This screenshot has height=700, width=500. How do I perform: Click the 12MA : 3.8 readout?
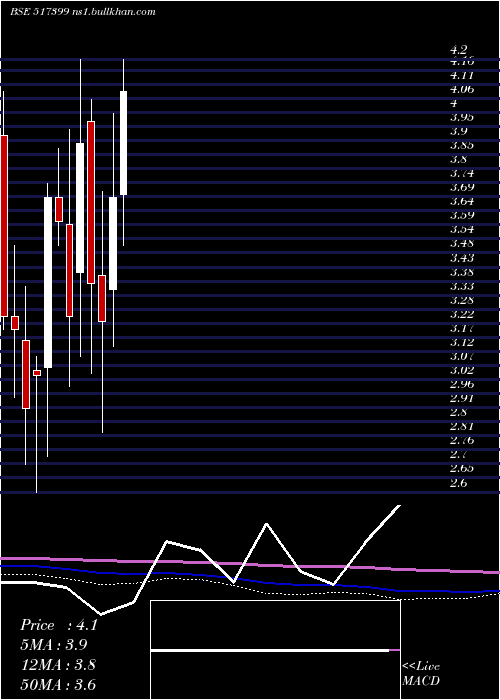(x=58, y=664)
